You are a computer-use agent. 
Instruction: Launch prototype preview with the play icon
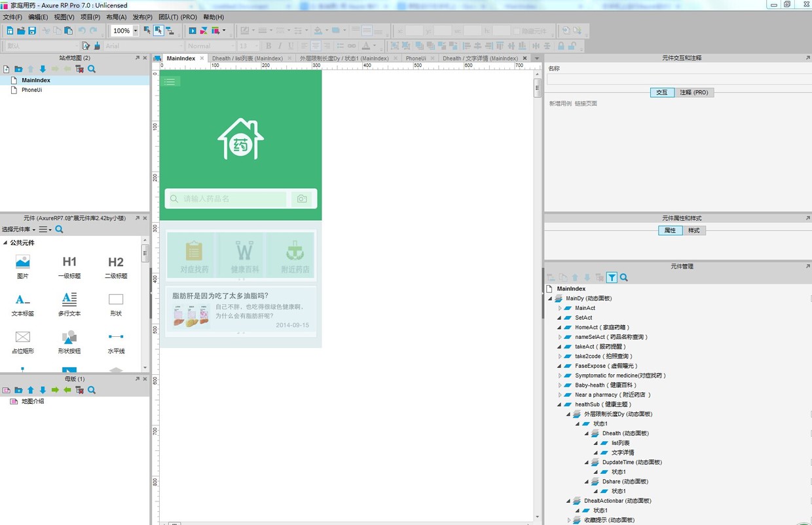[193, 31]
